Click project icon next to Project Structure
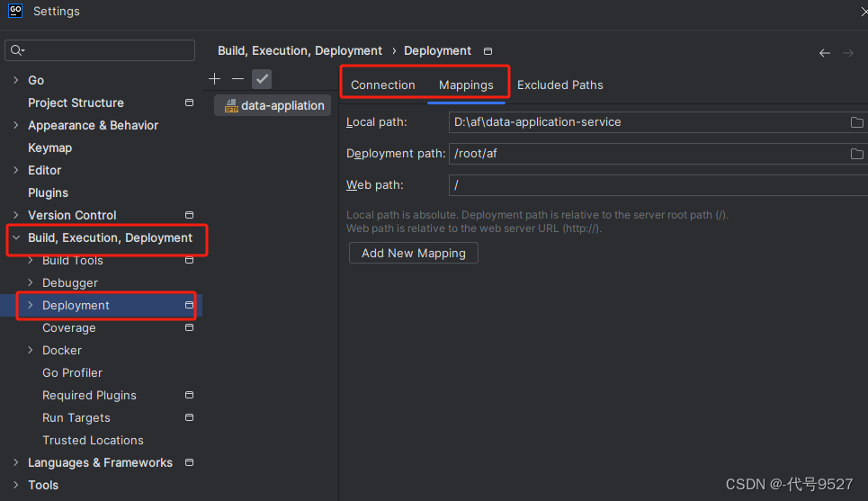 pos(189,103)
